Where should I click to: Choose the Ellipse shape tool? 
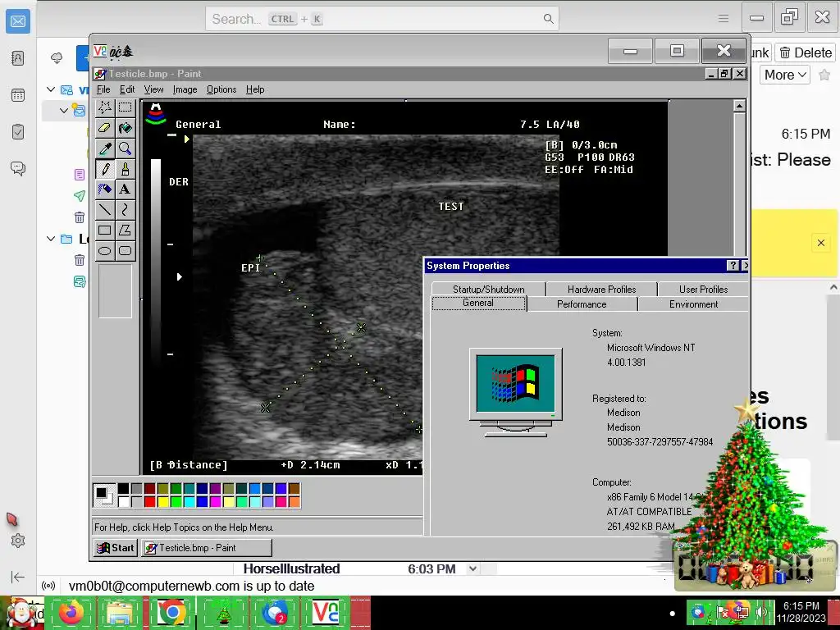(105, 251)
